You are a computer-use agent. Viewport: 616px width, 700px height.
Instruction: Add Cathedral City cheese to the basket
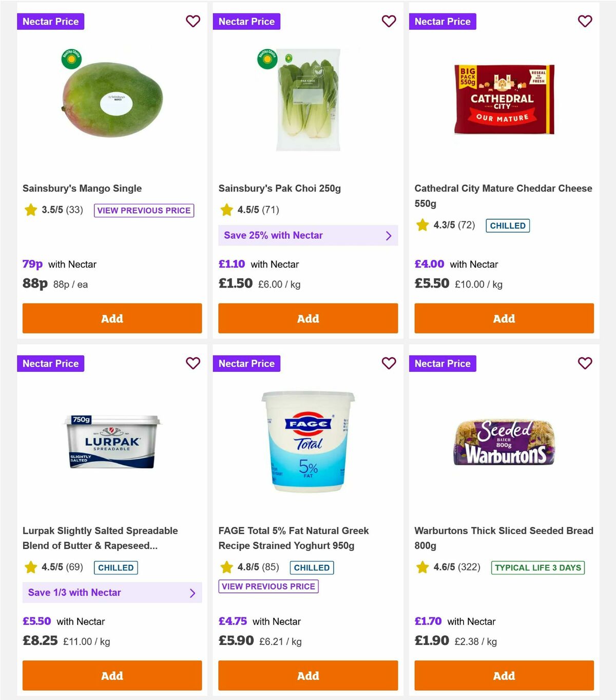[x=504, y=318]
